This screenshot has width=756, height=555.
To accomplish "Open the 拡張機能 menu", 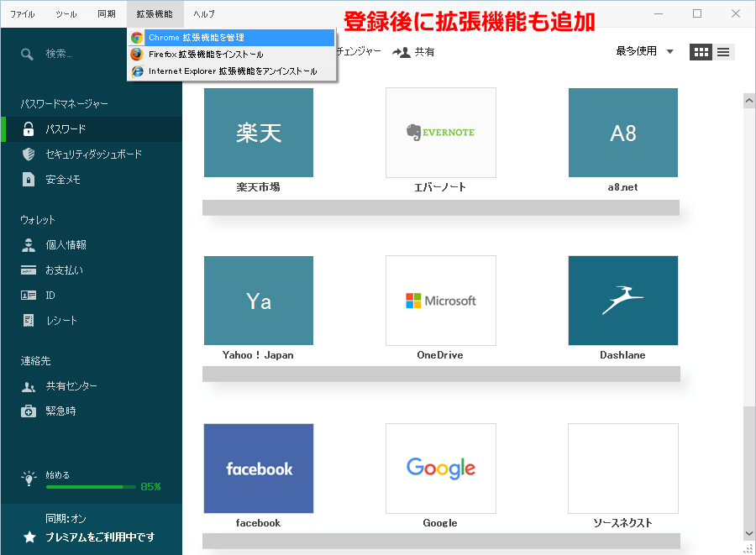I will pyautogui.click(x=155, y=14).
